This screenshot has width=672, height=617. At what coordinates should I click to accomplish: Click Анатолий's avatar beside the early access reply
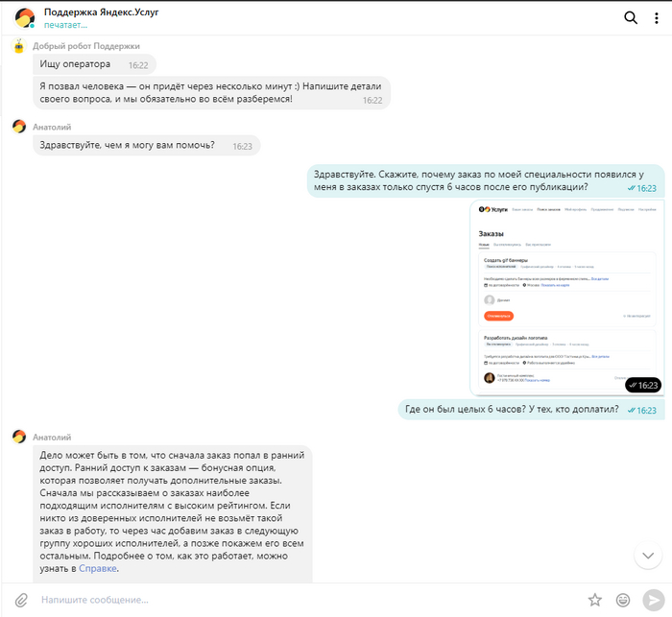(19, 437)
